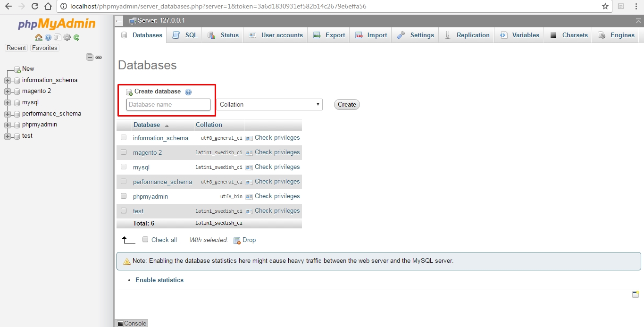The height and width of the screenshot is (327, 644).
Task: Sort by Database column header
Action: (147, 125)
